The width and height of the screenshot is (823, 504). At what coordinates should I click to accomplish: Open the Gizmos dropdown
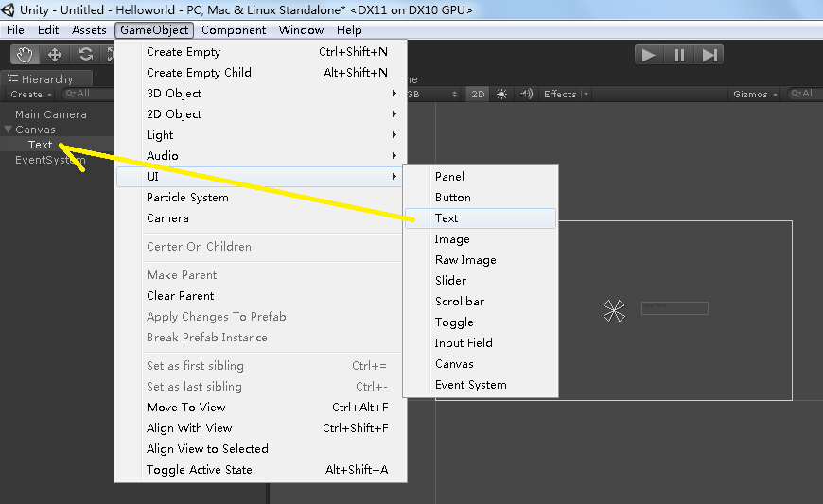(x=755, y=94)
